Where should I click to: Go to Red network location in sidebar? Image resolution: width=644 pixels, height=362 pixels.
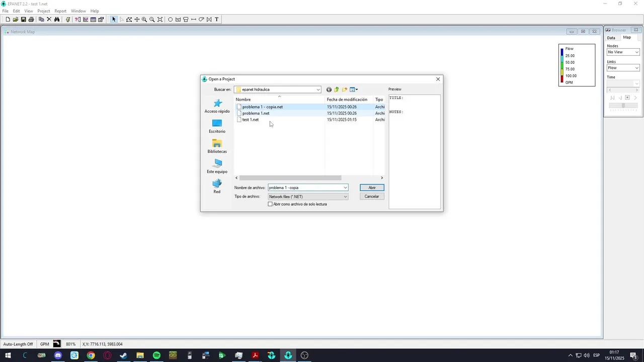[217, 187]
